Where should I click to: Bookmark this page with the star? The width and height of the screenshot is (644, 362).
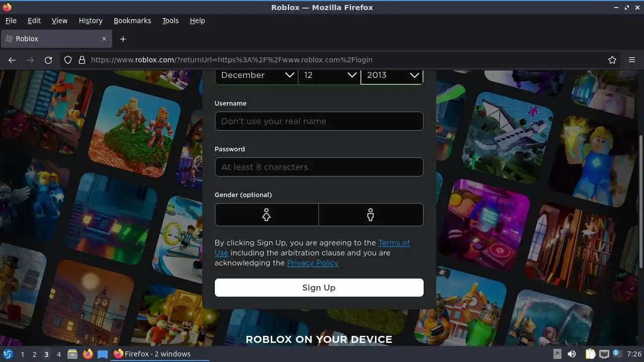point(612,60)
